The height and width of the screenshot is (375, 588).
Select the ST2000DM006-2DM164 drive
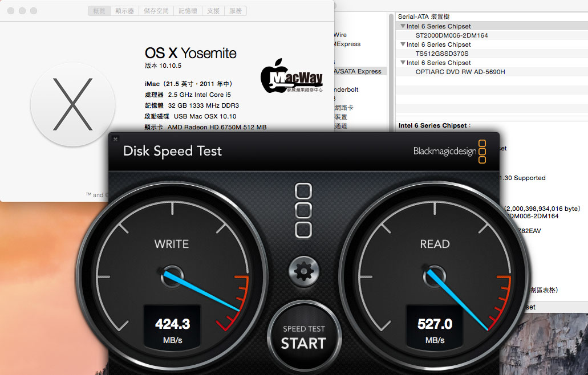[x=452, y=35]
